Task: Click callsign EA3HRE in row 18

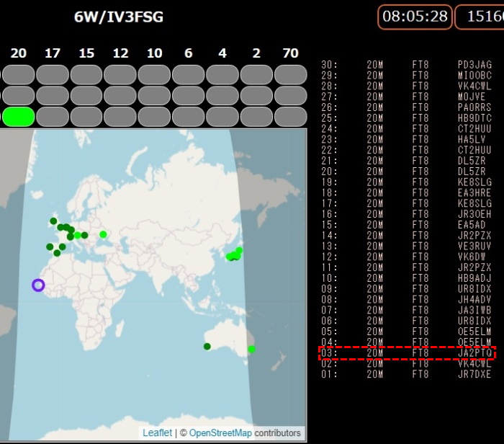Action: point(474,192)
